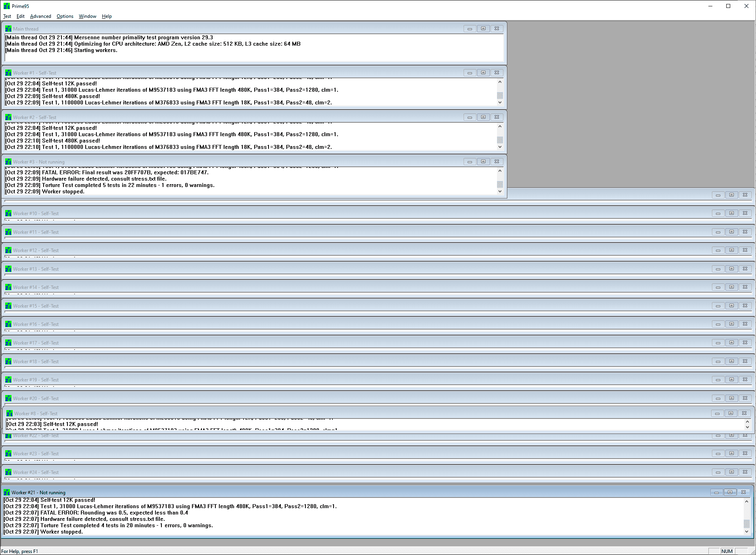Click the Worker #14 window icon

[8, 287]
